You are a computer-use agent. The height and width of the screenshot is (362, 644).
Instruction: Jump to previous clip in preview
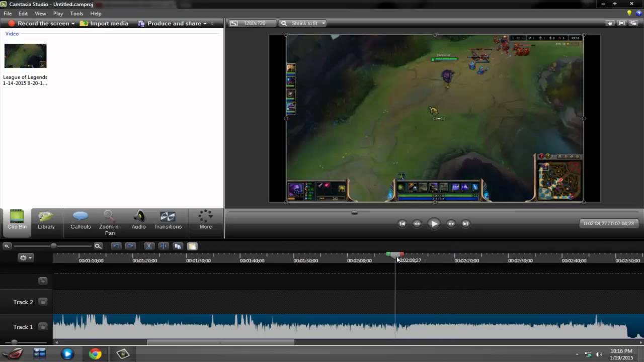click(402, 224)
